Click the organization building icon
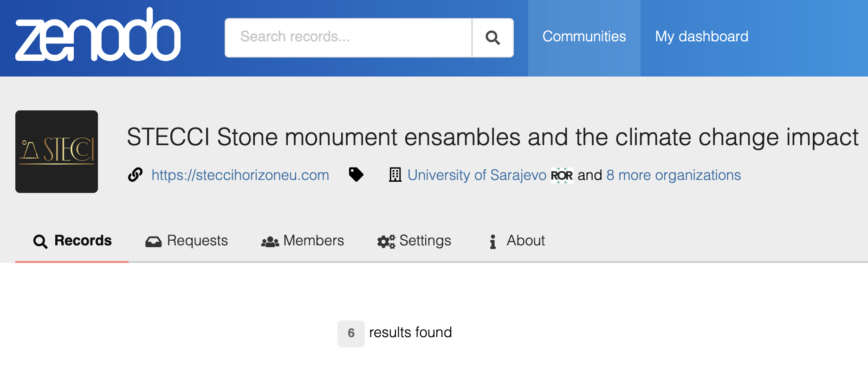This screenshot has width=868, height=384. (x=395, y=175)
